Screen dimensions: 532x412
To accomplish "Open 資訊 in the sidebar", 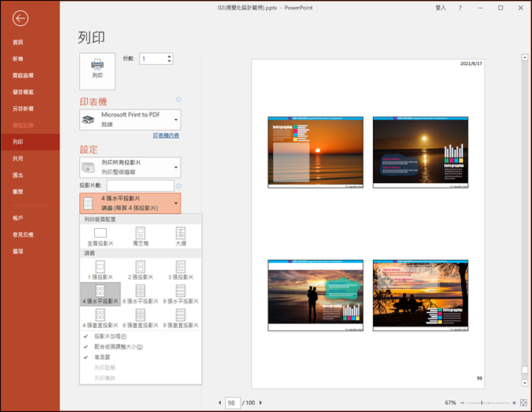I will [30, 42].
